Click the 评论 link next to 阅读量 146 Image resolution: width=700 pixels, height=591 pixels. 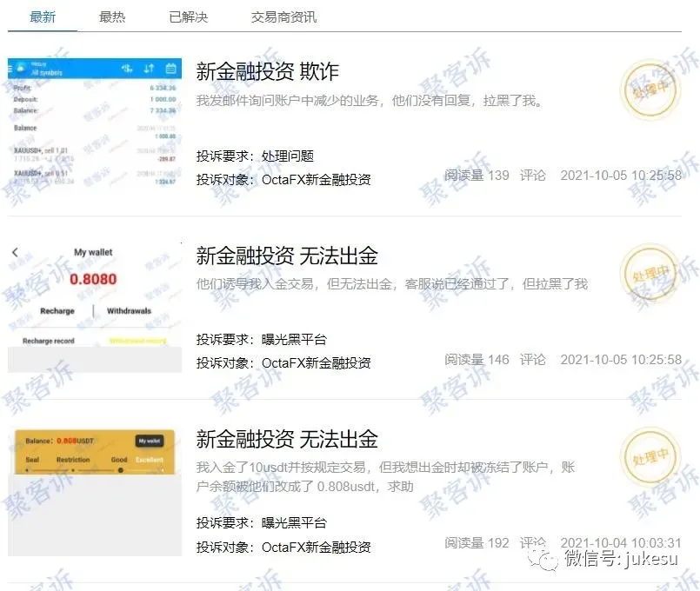[532, 360]
